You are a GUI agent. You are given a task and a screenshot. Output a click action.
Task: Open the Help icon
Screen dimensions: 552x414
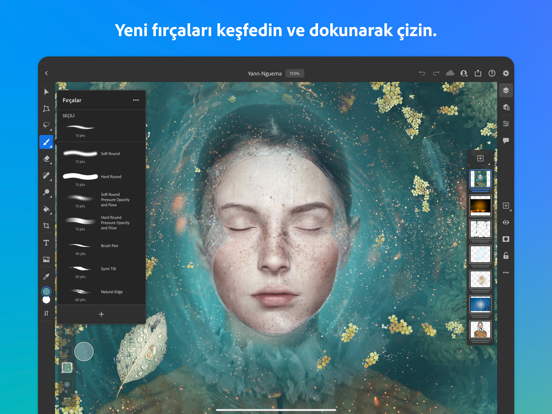(492, 73)
